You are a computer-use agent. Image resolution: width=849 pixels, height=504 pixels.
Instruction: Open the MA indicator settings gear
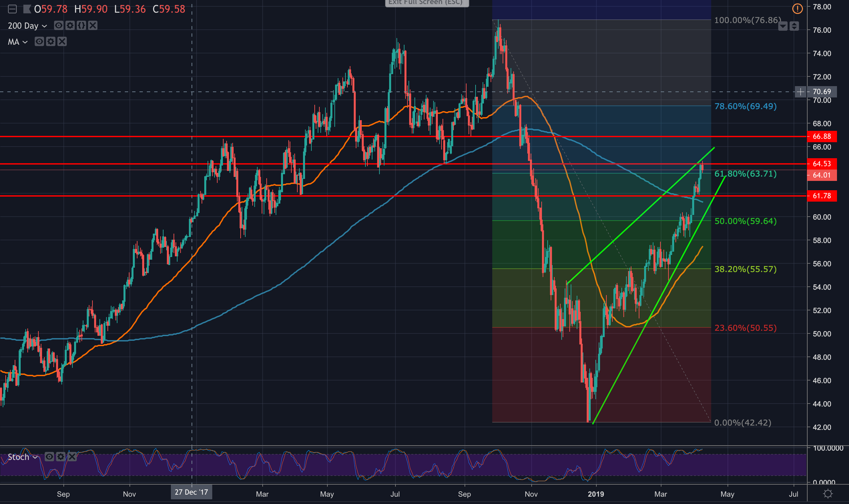click(51, 41)
